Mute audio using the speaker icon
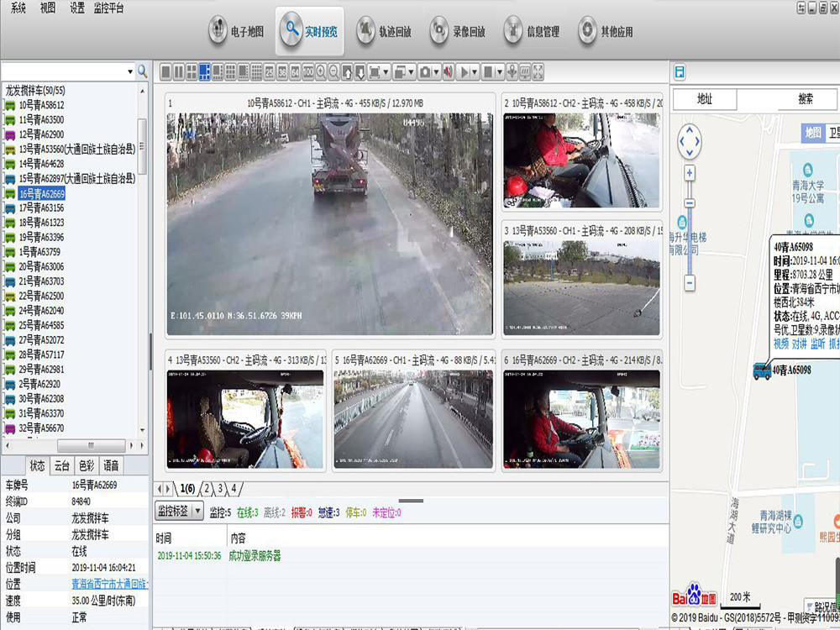840x630 pixels. 446,73
